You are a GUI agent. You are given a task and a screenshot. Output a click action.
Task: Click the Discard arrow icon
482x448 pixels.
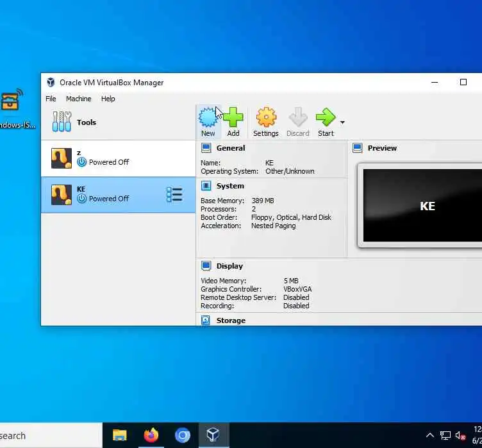point(297,117)
